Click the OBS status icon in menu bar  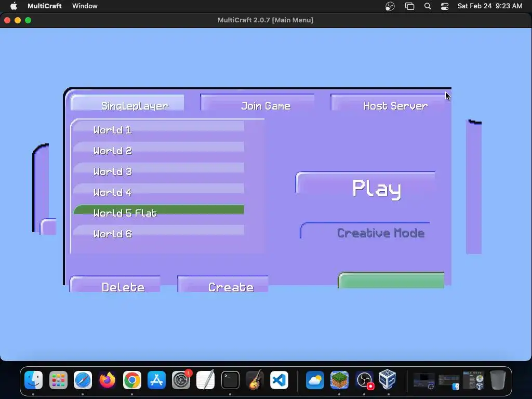pyautogui.click(x=390, y=6)
